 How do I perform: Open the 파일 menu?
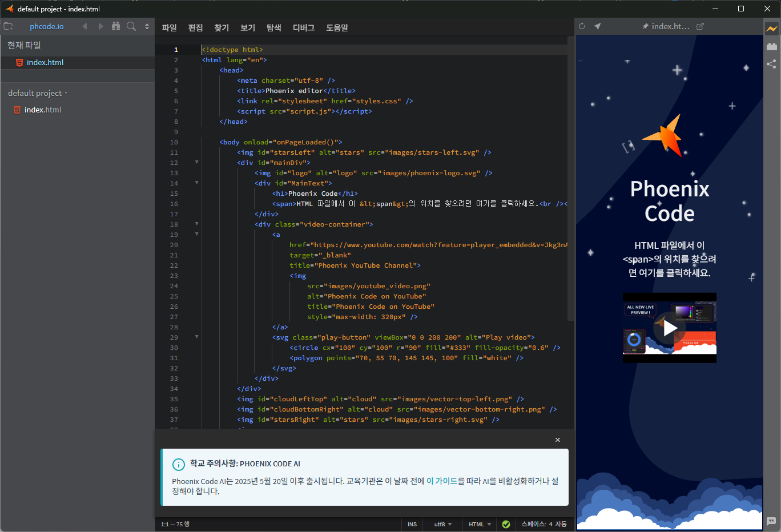[170, 27]
